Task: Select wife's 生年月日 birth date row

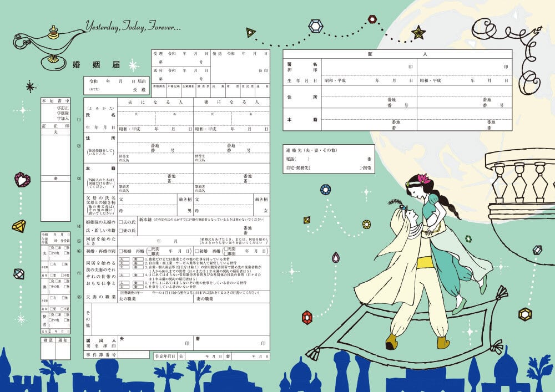Action: pos(231,129)
